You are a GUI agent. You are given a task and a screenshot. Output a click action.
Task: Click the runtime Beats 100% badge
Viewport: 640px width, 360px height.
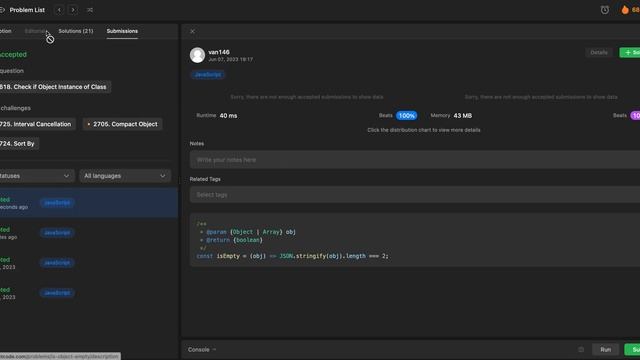pos(407,116)
